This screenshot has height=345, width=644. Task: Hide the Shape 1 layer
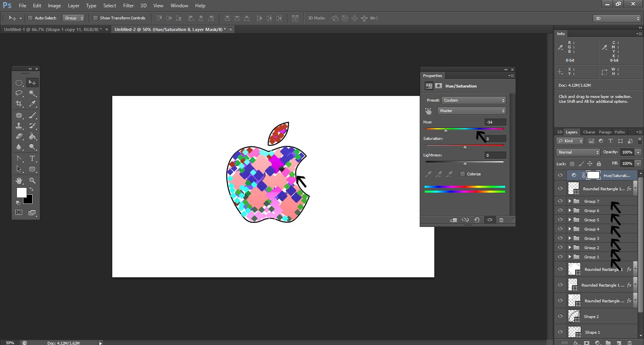tap(560, 332)
